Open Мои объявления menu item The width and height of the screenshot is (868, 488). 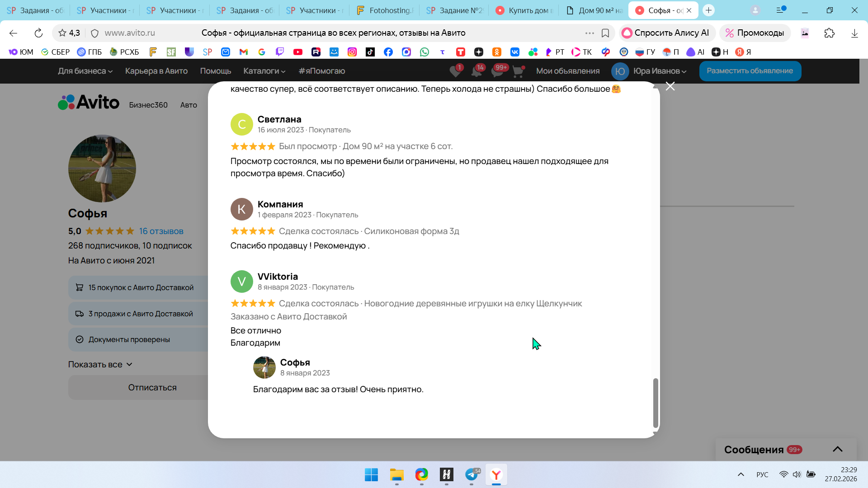click(567, 71)
